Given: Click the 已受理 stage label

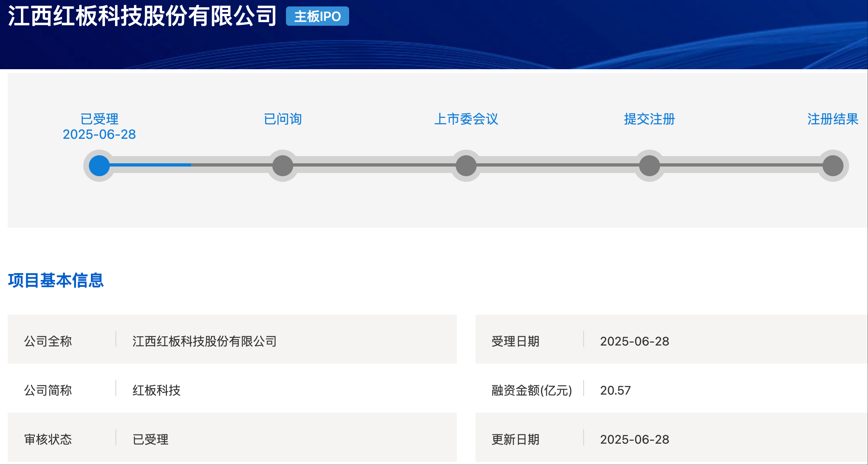Looking at the screenshot, I should tap(99, 119).
